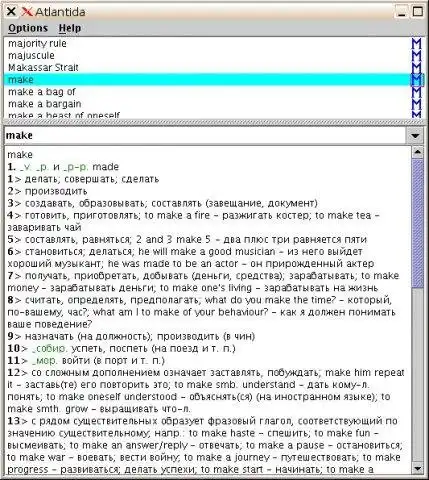Close the Atlantida window
The width and height of the screenshot is (429, 480).
pos(11,12)
